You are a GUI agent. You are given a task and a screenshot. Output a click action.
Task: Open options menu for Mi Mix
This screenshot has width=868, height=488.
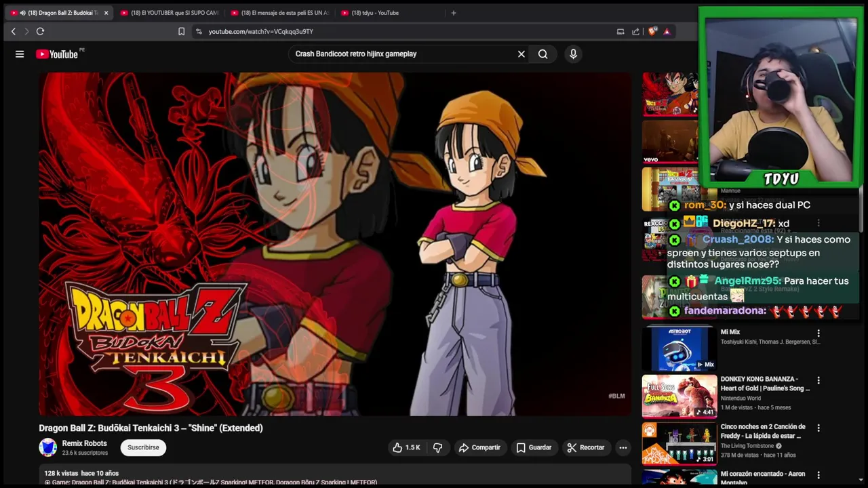coord(818,333)
